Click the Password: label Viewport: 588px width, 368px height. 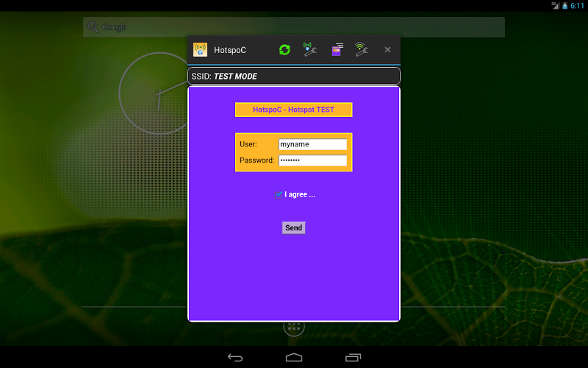(x=257, y=160)
